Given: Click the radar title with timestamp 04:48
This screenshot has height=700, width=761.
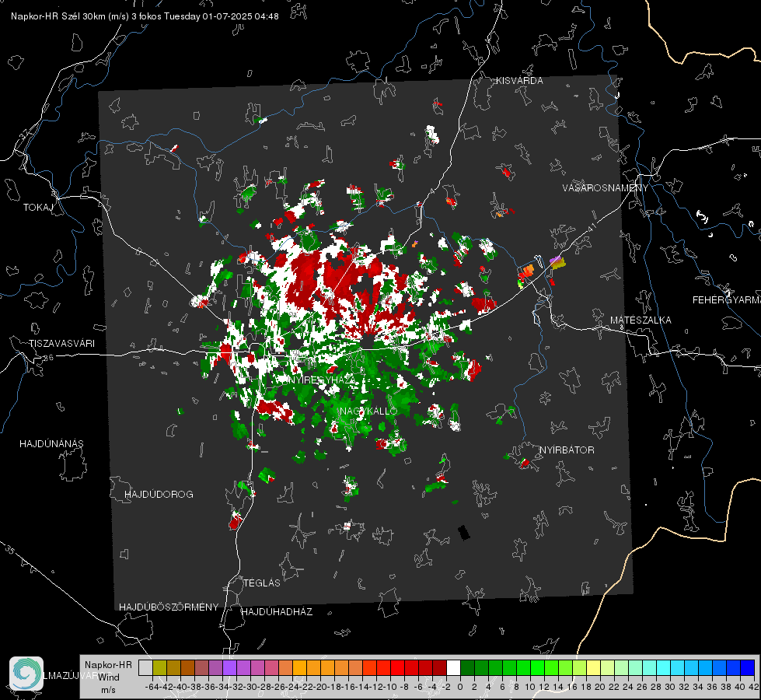Looking at the screenshot, I should [145, 16].
